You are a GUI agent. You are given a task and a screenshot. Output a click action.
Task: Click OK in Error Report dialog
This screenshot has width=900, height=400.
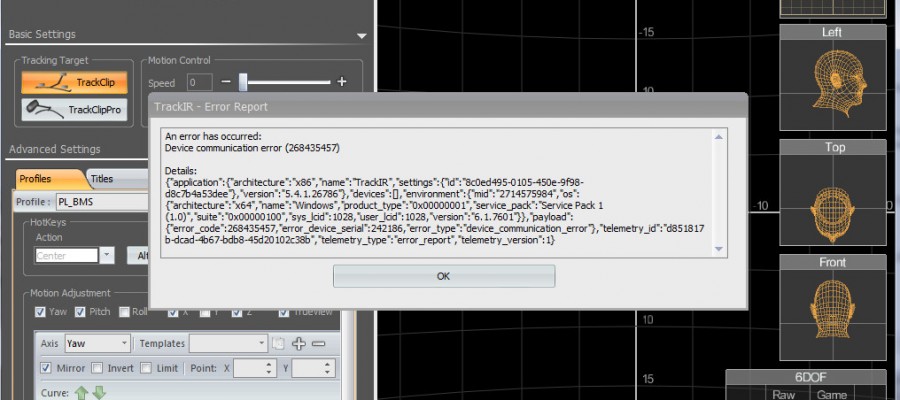click(444, 276)
